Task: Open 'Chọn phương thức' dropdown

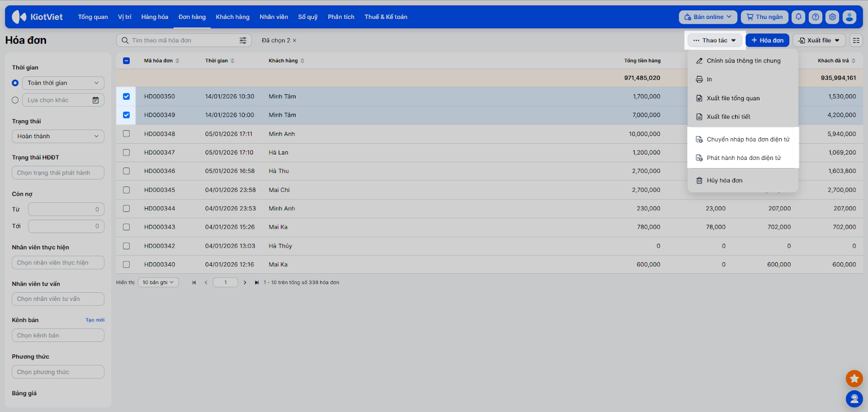Action: 58,372
